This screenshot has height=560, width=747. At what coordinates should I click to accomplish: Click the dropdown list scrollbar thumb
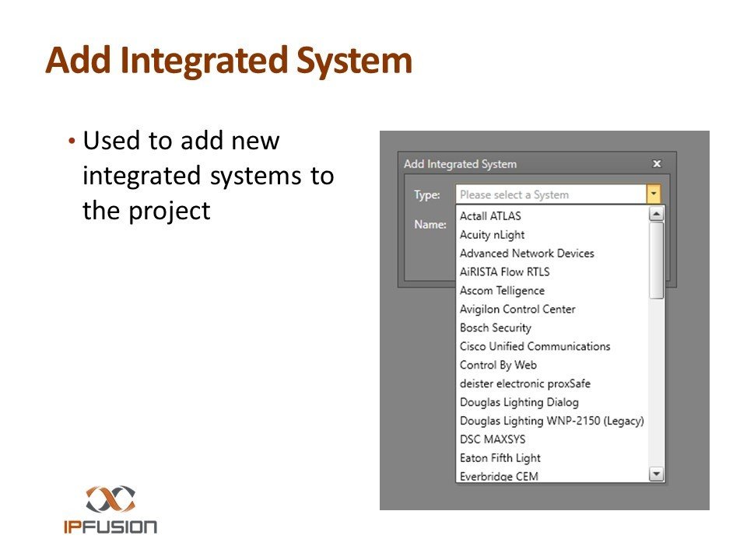click(657, 261)
